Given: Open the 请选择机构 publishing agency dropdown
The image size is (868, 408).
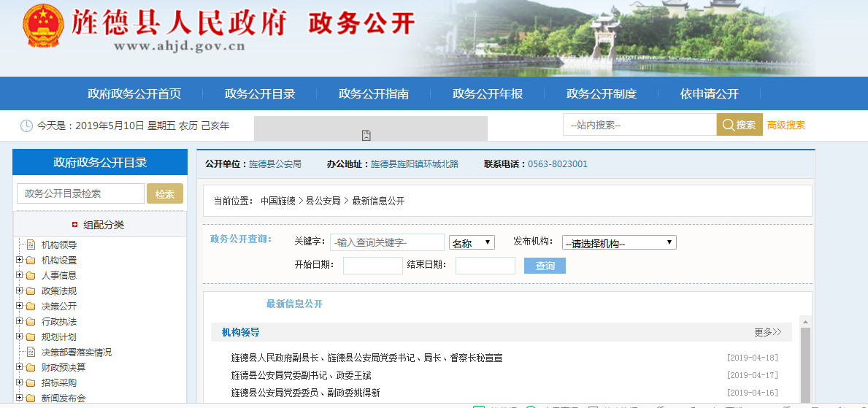Looking at the screenshot, I should (619, 243).
